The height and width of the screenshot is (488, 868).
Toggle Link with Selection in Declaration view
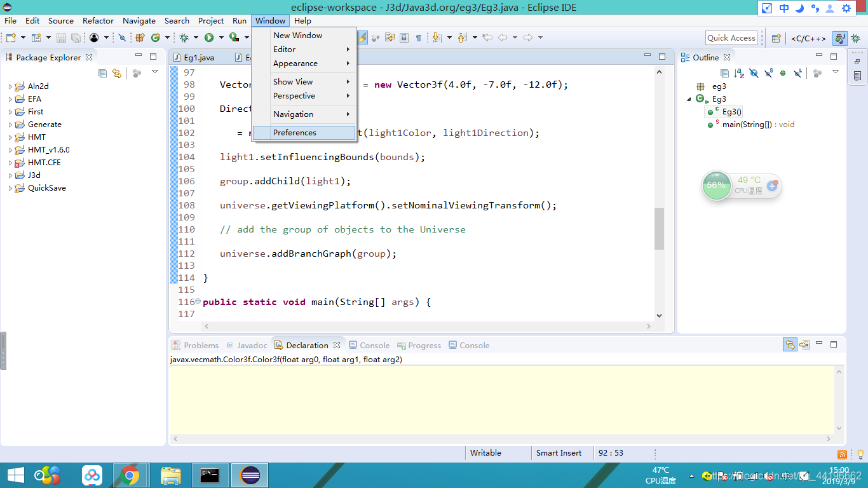(790, 344)
